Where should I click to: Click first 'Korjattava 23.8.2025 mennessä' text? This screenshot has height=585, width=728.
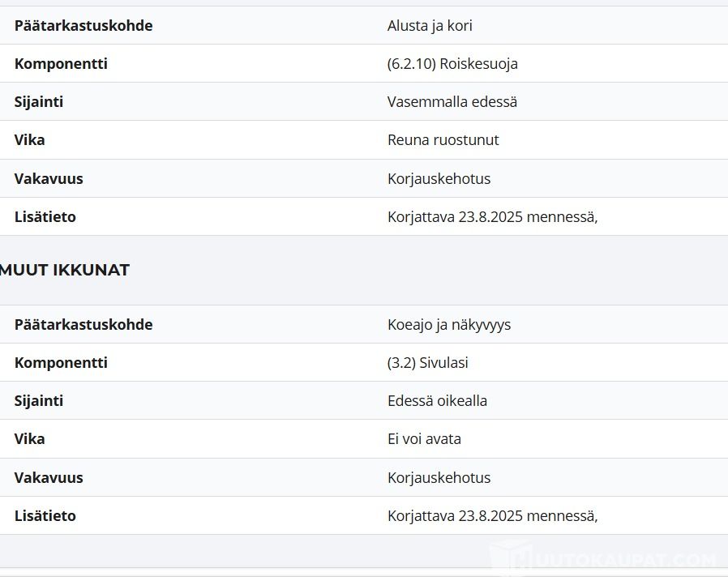click(493, 216)
